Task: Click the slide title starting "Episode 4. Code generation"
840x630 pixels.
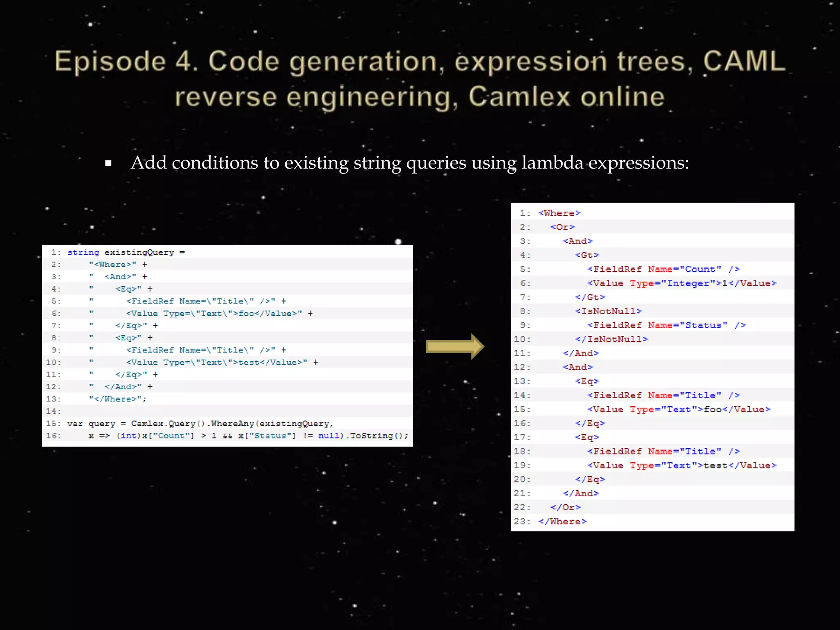Action: 420,78
